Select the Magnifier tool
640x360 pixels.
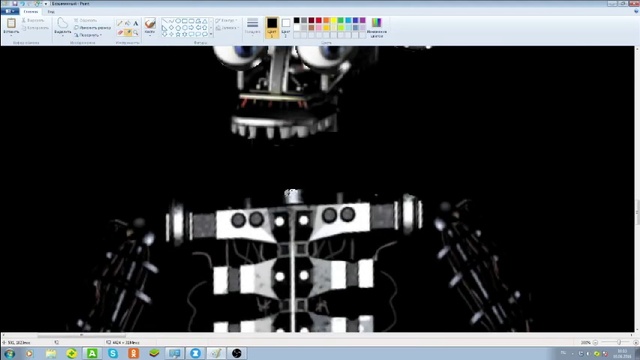136,32
